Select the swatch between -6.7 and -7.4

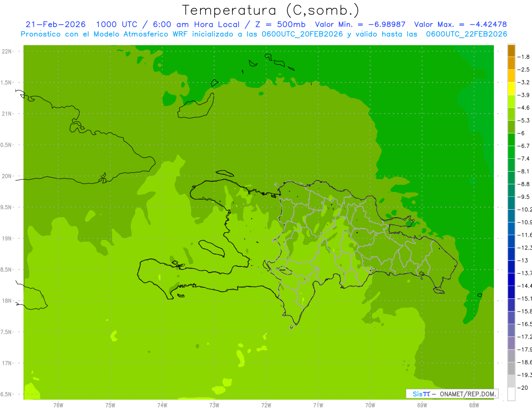[511, 153]
